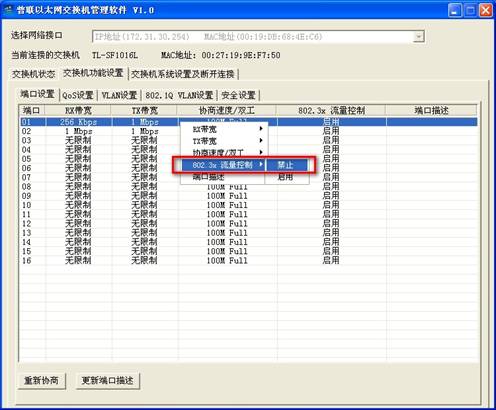Sort by 端口 column header
This screenshot has width=496, height=410.
32,110
